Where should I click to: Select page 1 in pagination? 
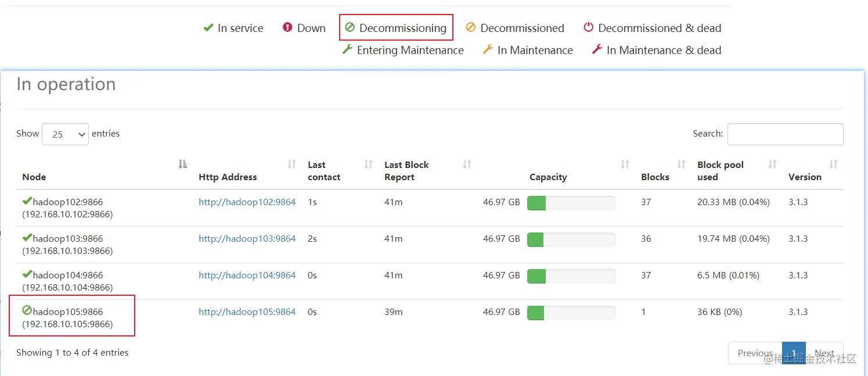coord(794,353)
